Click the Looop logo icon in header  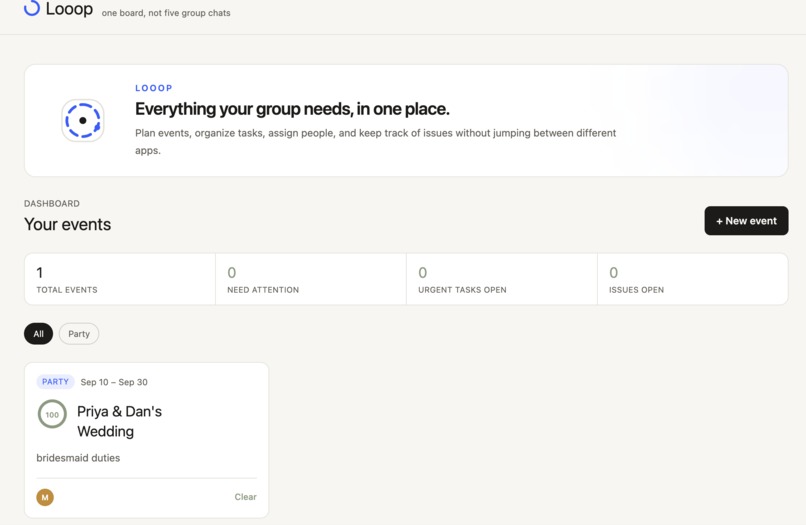click(x=32, y=8)
